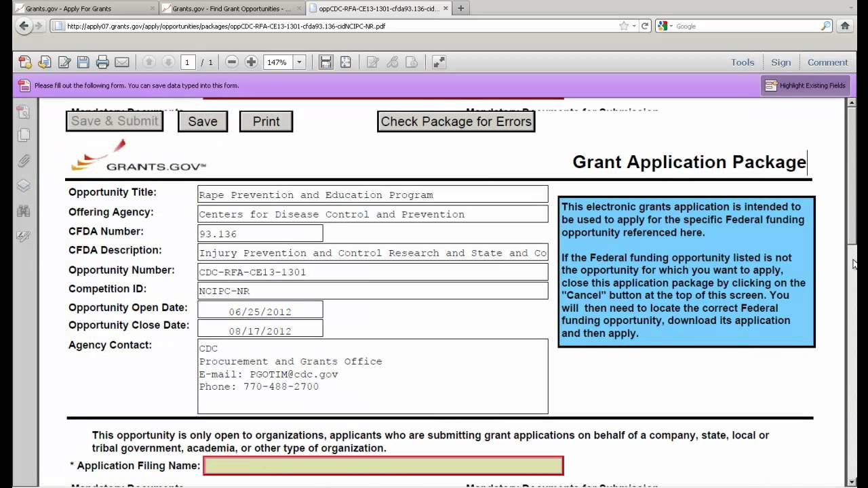Go to next page with the down arrow
The height and width of the screenshot is (488, 868).
click(x=169, y=62)
